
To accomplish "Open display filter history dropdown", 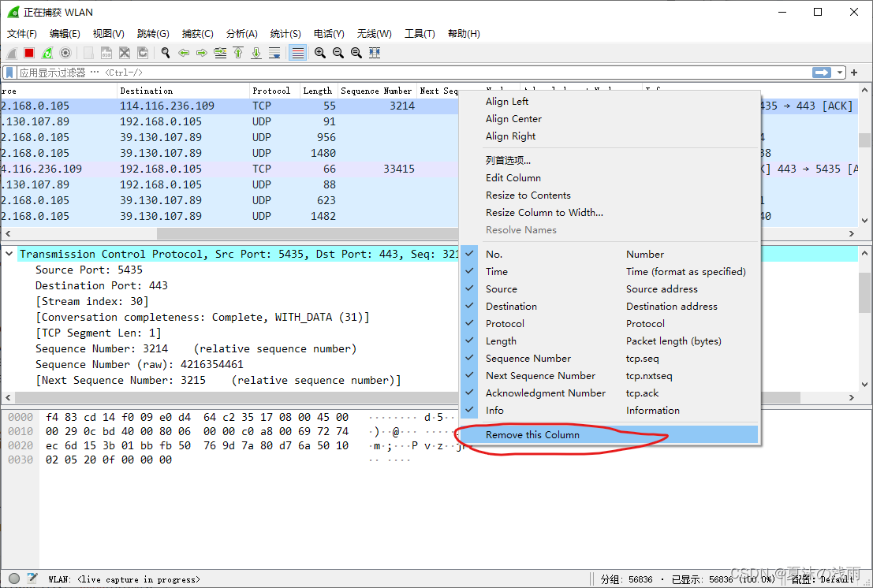I will [840, 73].
